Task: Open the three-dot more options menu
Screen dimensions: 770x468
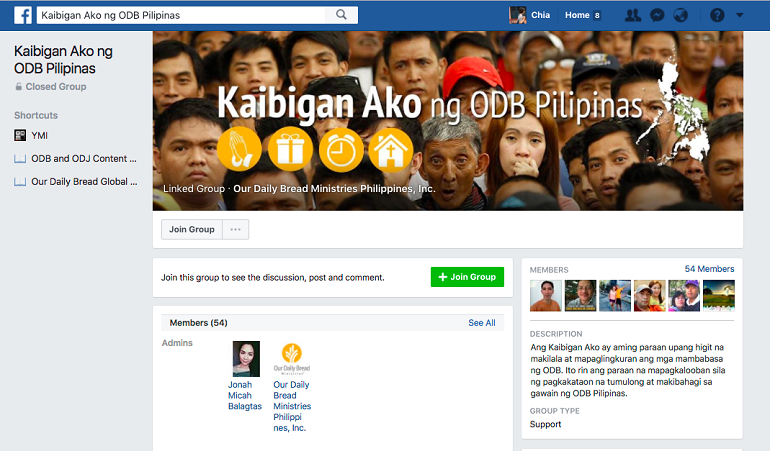Action: point(236,229)
